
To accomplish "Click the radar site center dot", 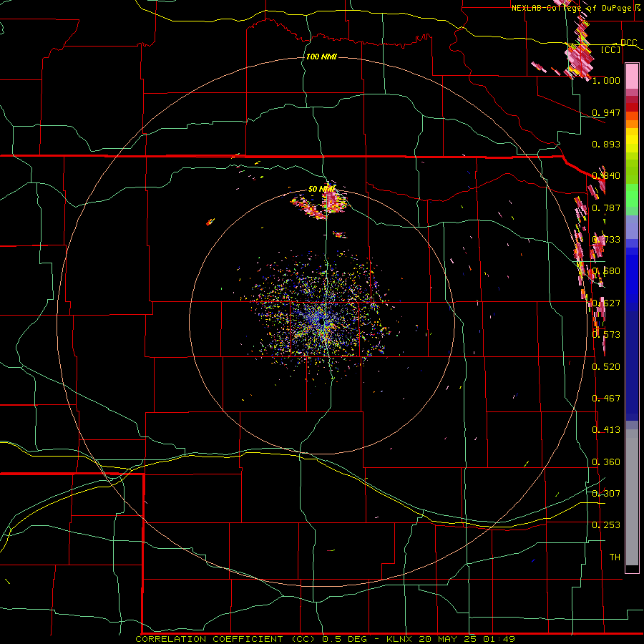I will pos(321,323).
